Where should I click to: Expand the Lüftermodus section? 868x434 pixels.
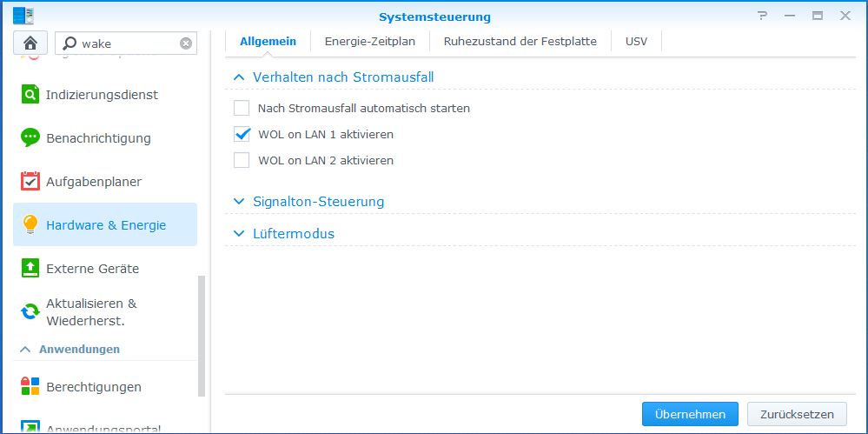[239, 234]
